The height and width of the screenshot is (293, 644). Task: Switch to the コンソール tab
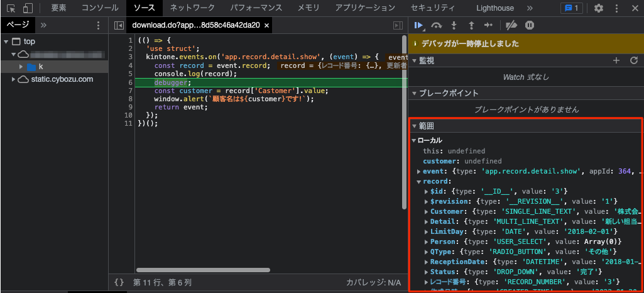coord(100,8)
